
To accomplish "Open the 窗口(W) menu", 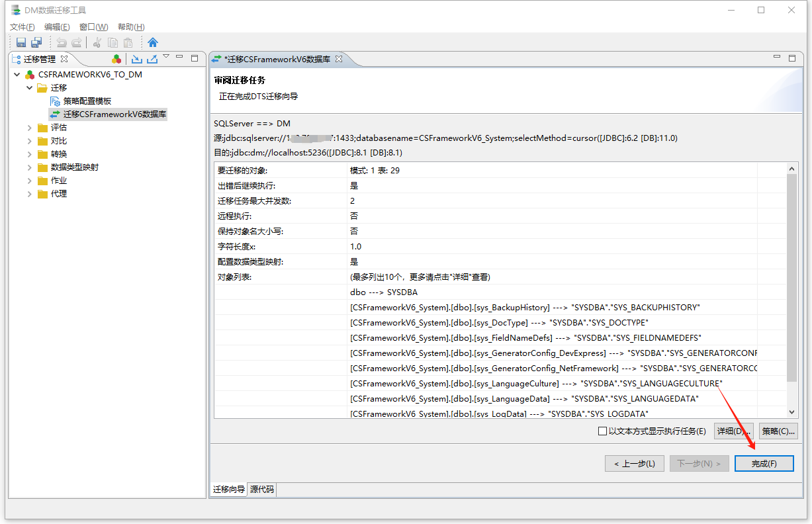I will tap(93, 27).
